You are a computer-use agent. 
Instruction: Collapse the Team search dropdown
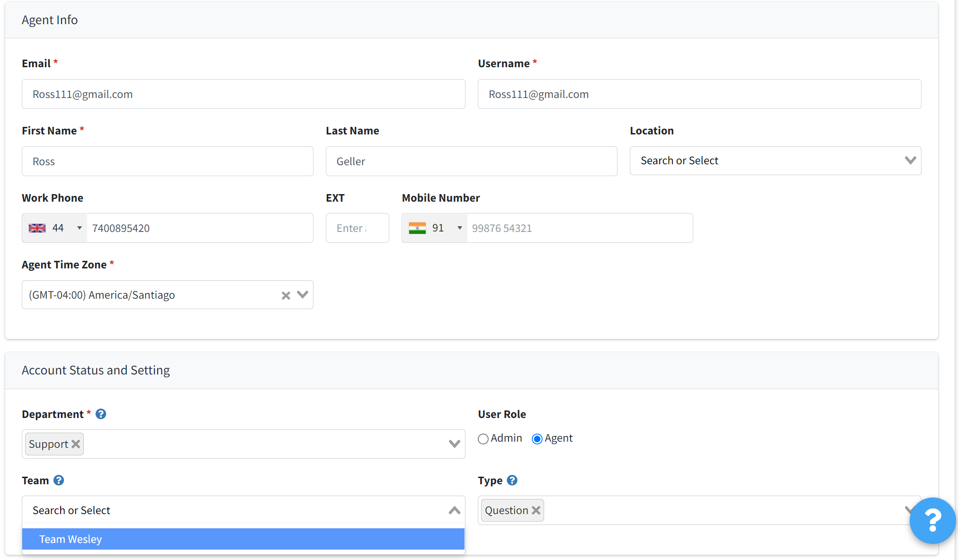click(454, 510)
